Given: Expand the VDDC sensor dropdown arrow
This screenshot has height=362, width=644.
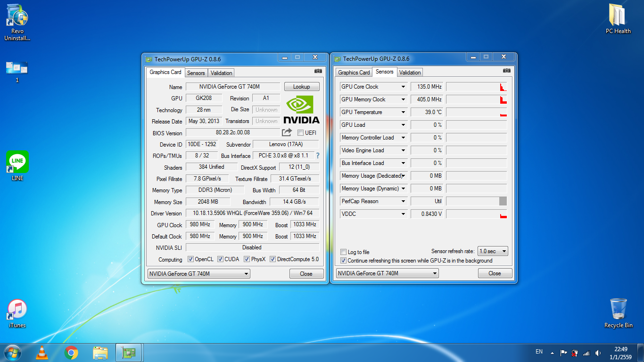Looking at the screenshot, I should click(x=404, y=214).
